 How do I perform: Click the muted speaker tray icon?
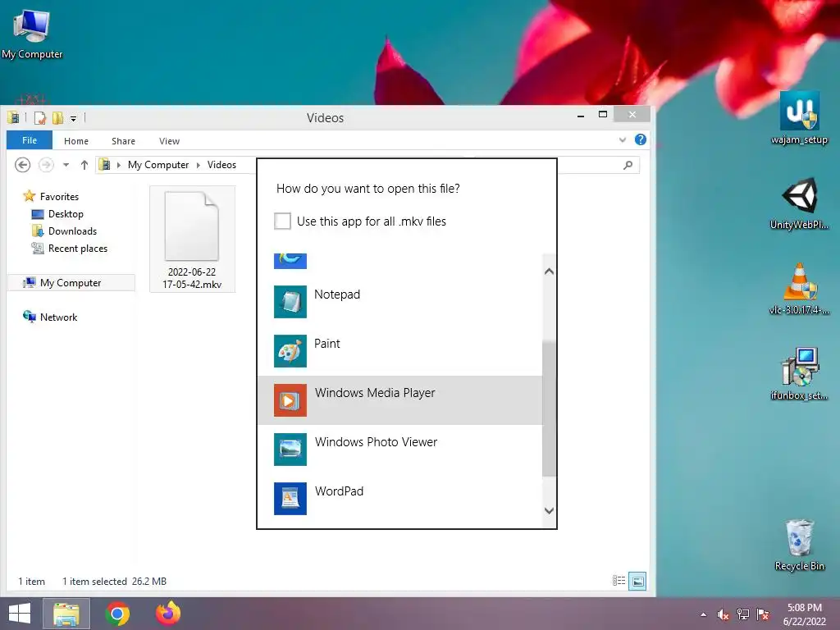point(723,614)
